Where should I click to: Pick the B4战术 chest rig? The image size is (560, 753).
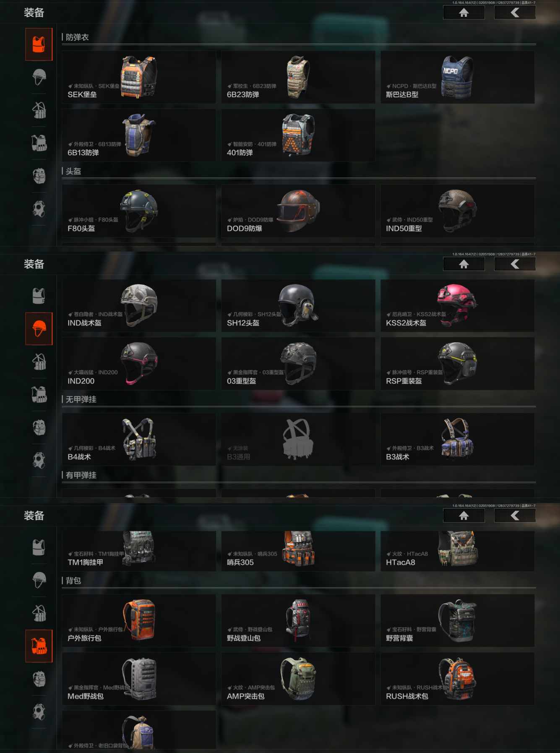click(x=139, y=440)
